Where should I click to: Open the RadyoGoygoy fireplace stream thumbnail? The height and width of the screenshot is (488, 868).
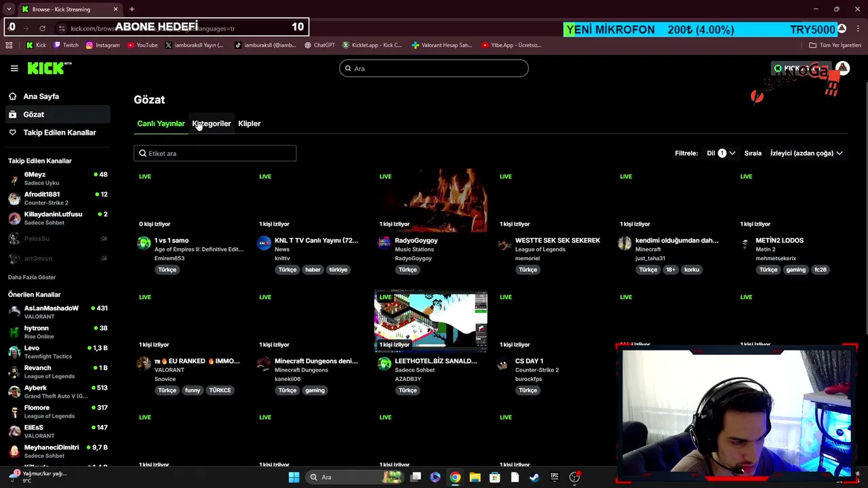[431, 200]
